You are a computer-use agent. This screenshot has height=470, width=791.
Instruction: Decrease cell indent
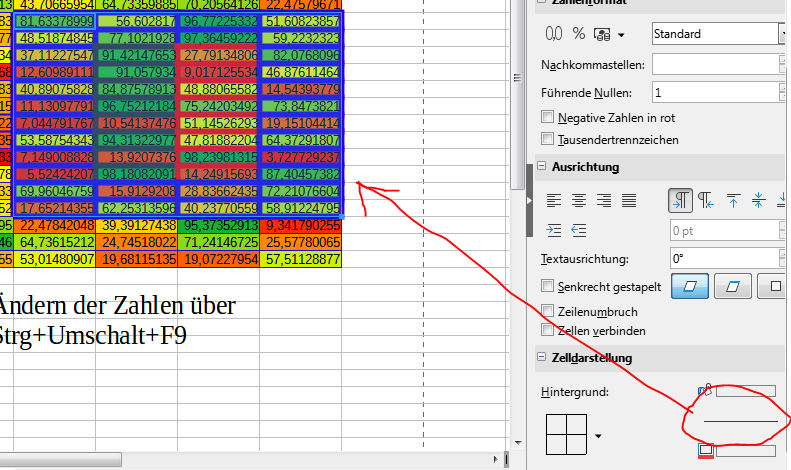click(579, 230)
